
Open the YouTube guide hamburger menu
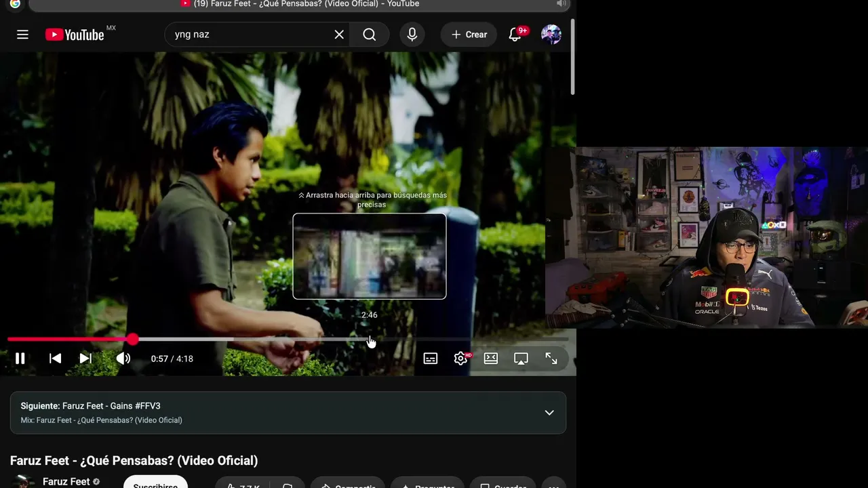point(22,35)
